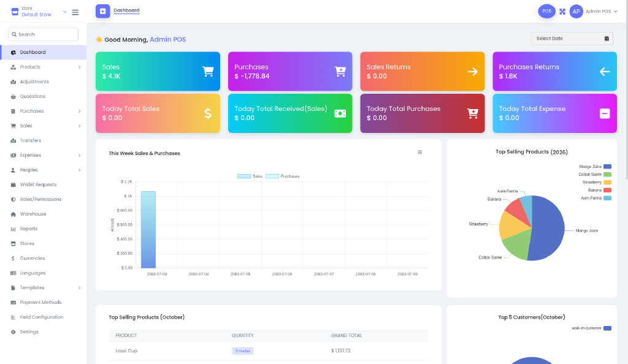Click the Purchases card cart-plus icon
The width and height of the screenshot is (628, 364).
tap(340, 72)
